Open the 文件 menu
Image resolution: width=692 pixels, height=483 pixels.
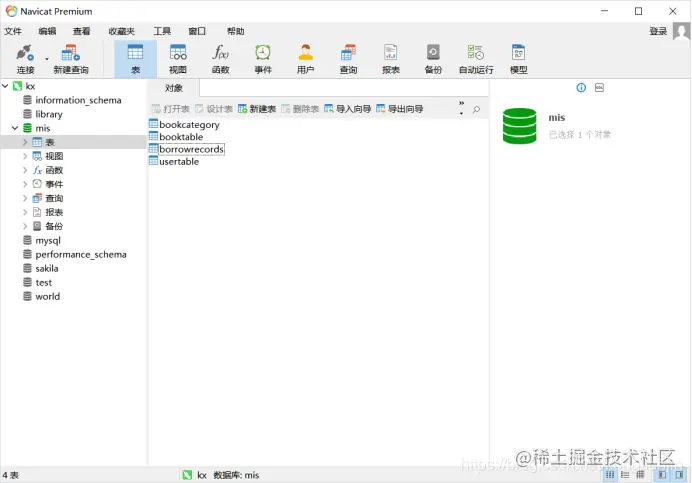[x=13, y=31]
